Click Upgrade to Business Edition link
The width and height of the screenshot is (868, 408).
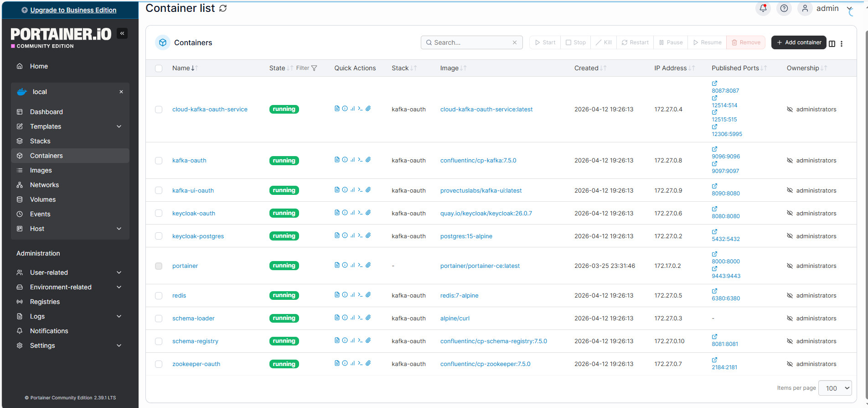click(x=73, y=10)
